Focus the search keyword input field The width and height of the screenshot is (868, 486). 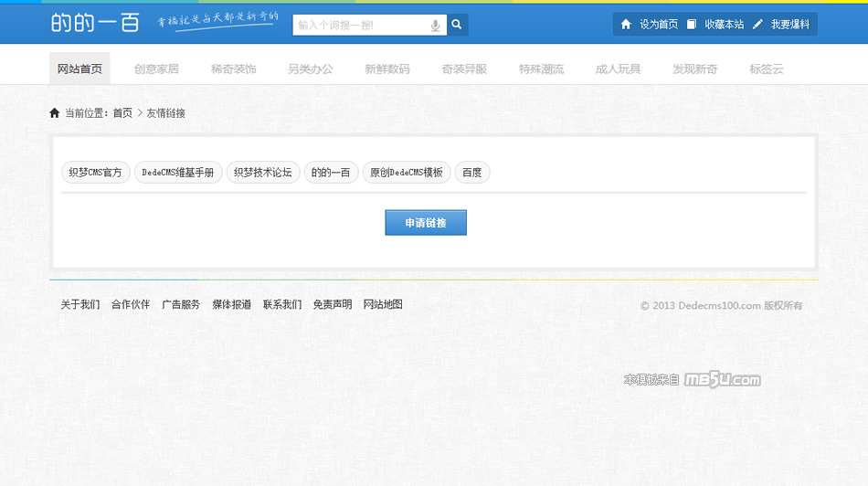[x=361, y=26]
